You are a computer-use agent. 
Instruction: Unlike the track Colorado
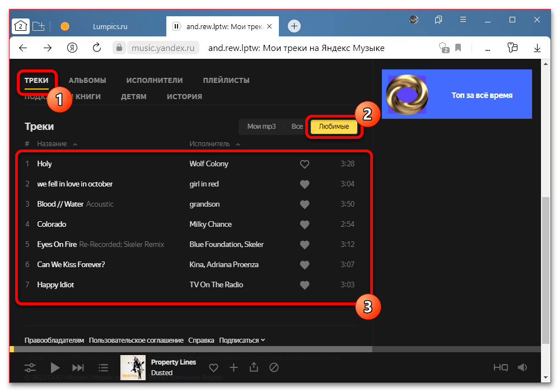point(305,225)
